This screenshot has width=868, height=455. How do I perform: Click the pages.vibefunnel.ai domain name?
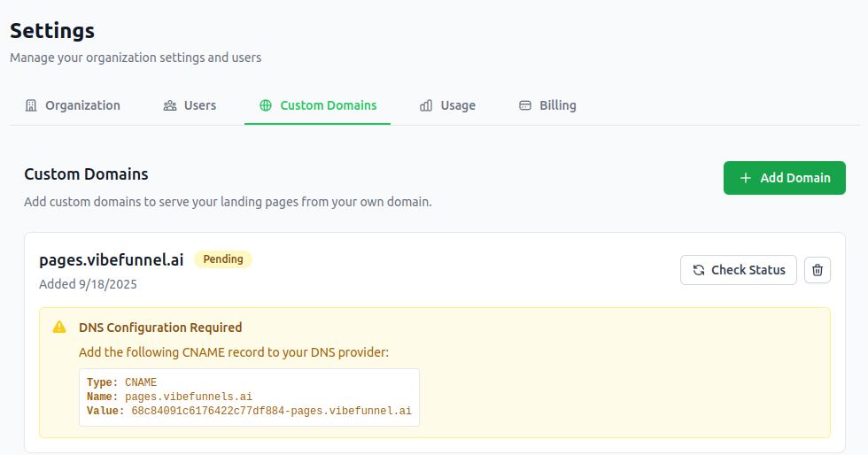click(112, 259)
